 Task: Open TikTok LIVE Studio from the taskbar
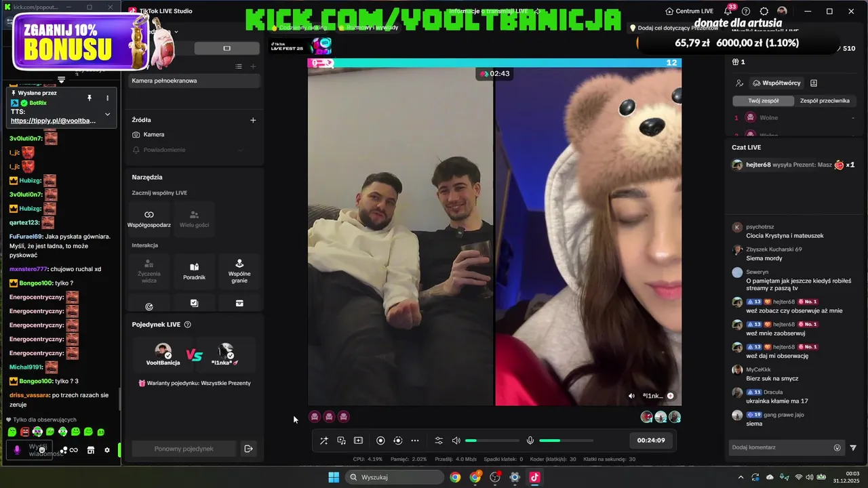(x=534, y=477)
